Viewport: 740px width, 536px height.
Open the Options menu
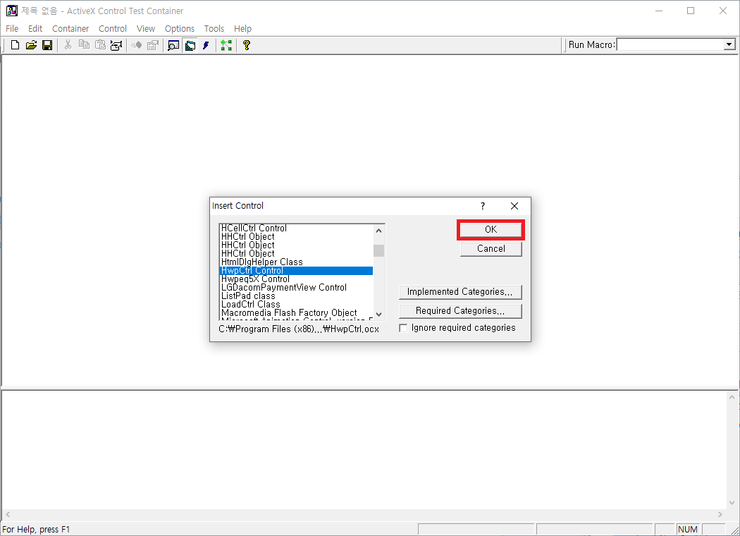click(180, 29)
